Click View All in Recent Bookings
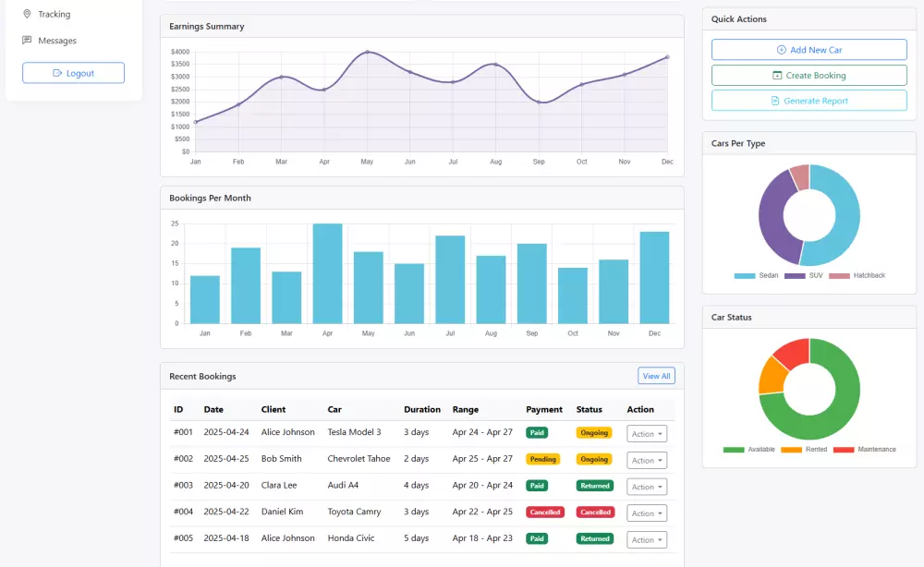This screenshot has height=567, width=924. (656, 376)
